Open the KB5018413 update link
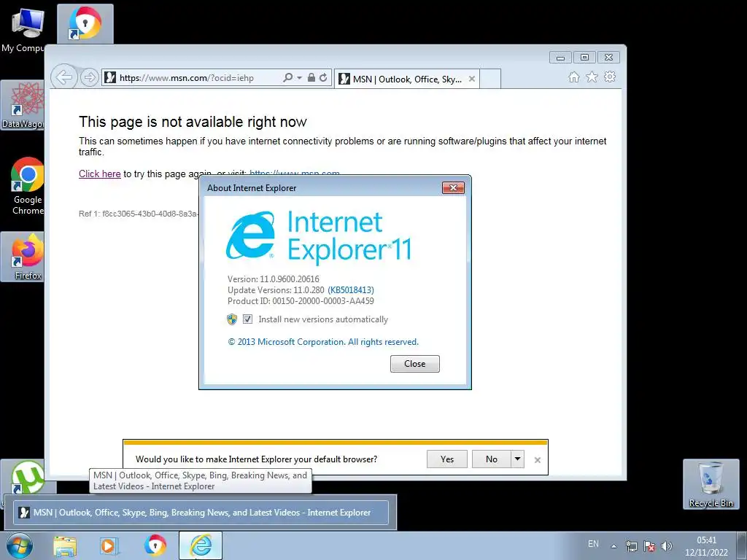747x560 pixels. pos(351,290)
